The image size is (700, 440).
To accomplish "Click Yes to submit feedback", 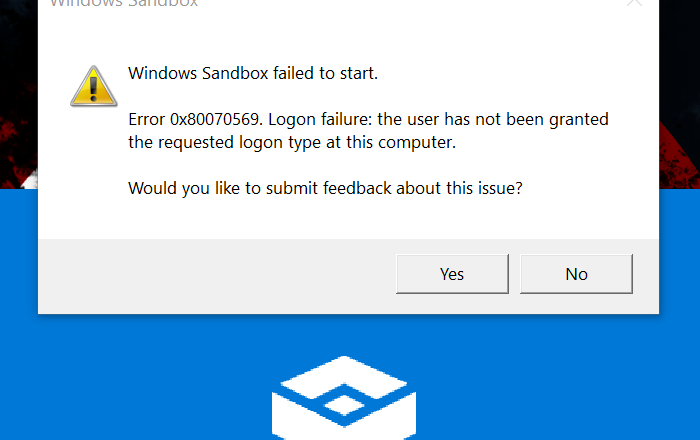I will coord(452,274).
